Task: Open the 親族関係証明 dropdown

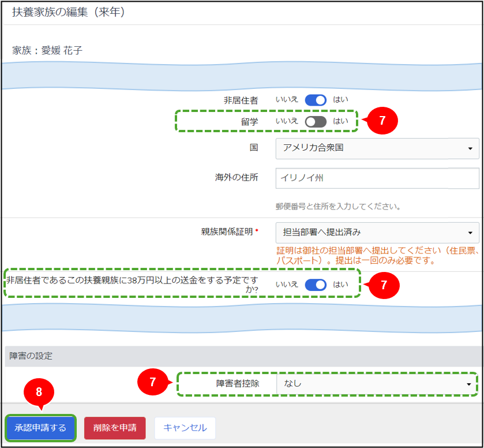Action: point(377,233)
